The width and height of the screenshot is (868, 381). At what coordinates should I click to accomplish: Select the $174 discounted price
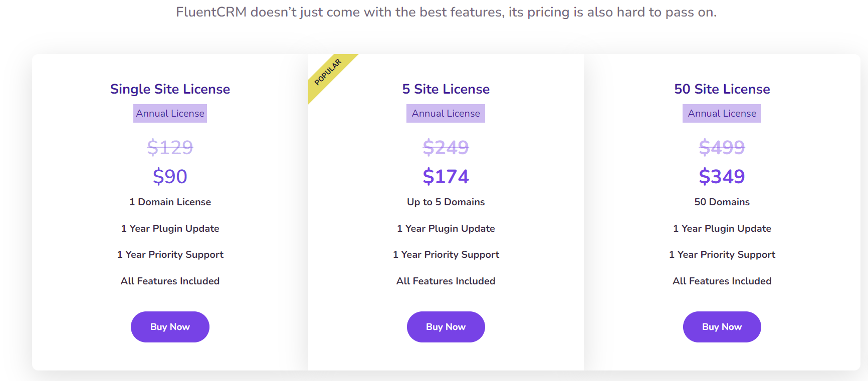point(446,177)
